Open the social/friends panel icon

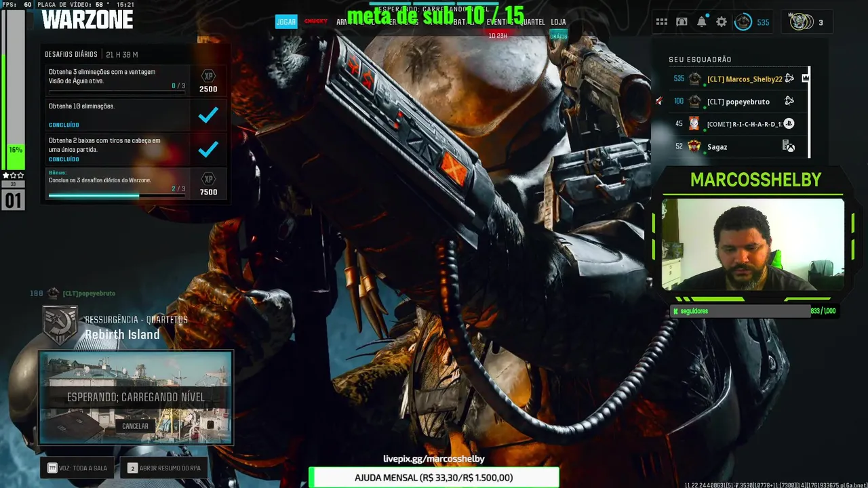[682, 22]
